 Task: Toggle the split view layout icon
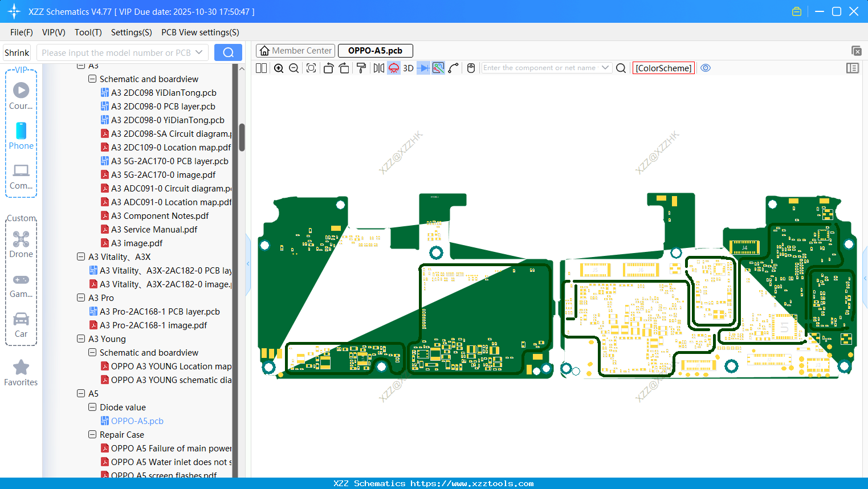click(x=262, y=68)
